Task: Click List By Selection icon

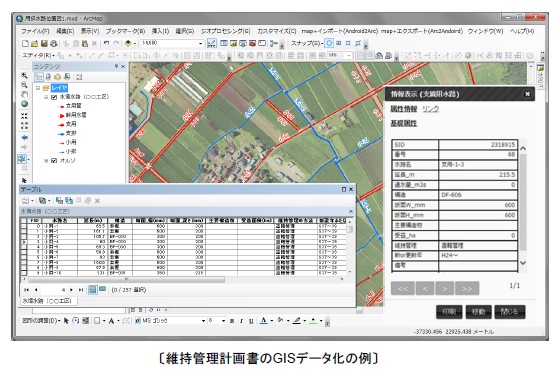Action: coord(67,77)
